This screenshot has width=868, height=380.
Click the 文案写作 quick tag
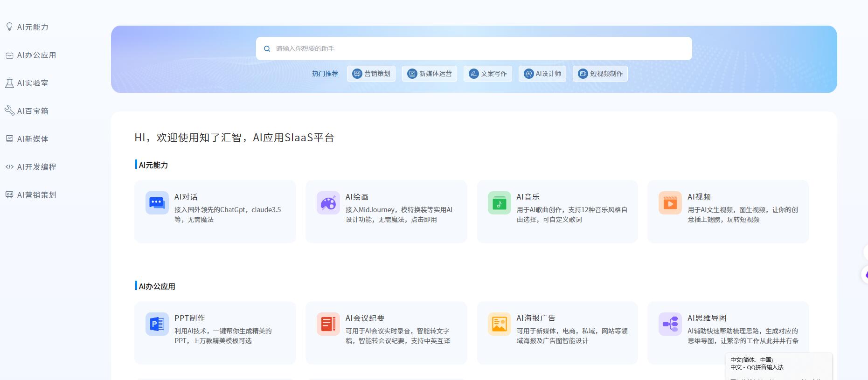click(x=488, y=74)
